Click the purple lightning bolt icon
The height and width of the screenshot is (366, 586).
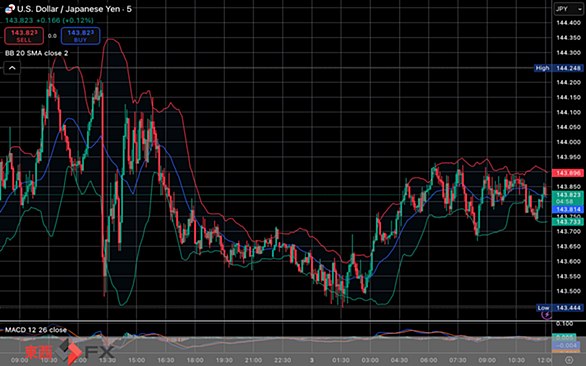[546, 315]
